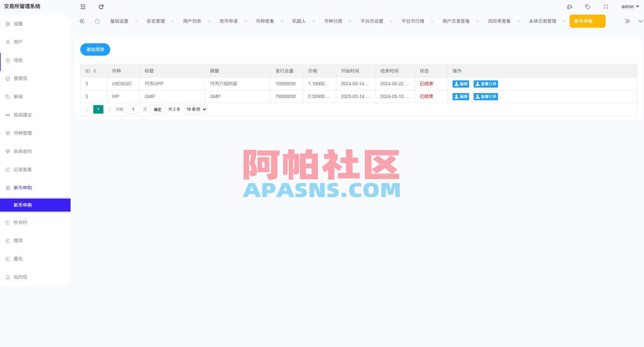Viewport: 644px width, 347px height.
Task: Switch to the 用户列表 tab
Action: point(192,21)
